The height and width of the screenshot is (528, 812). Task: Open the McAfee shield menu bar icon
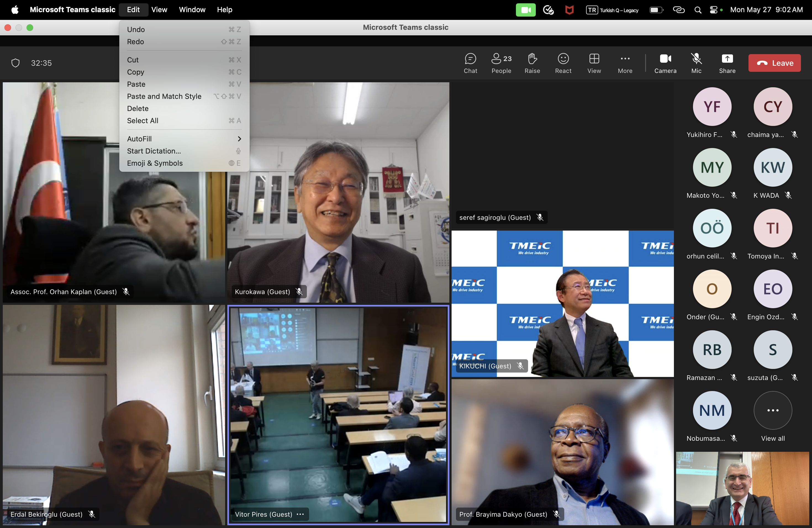click(569, 10)
